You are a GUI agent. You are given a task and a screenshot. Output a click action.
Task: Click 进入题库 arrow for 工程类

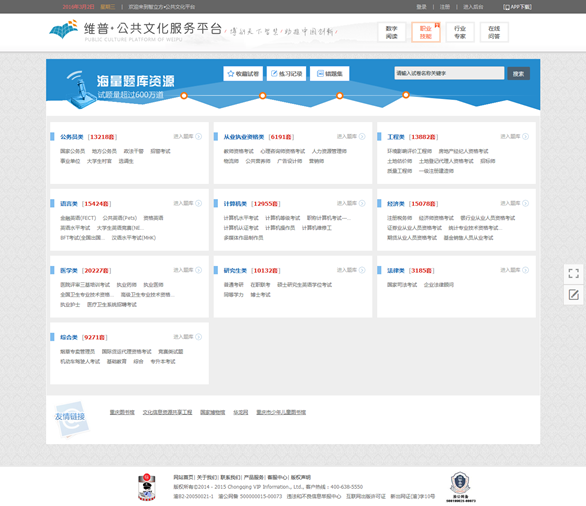click(x=525, y=136)
